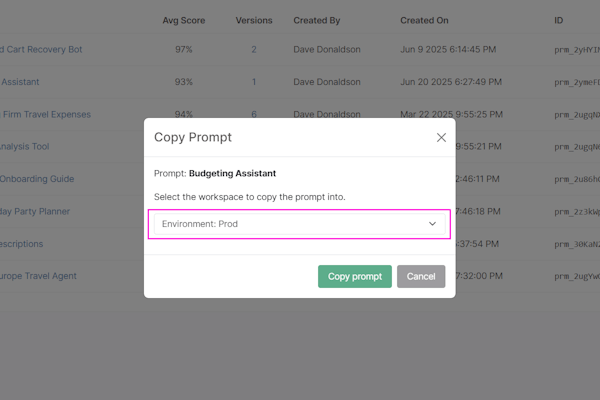Close the Copy Prompt dialog with X
The image size is (600, 400).
pyautogui.click(x=441, y=137)
